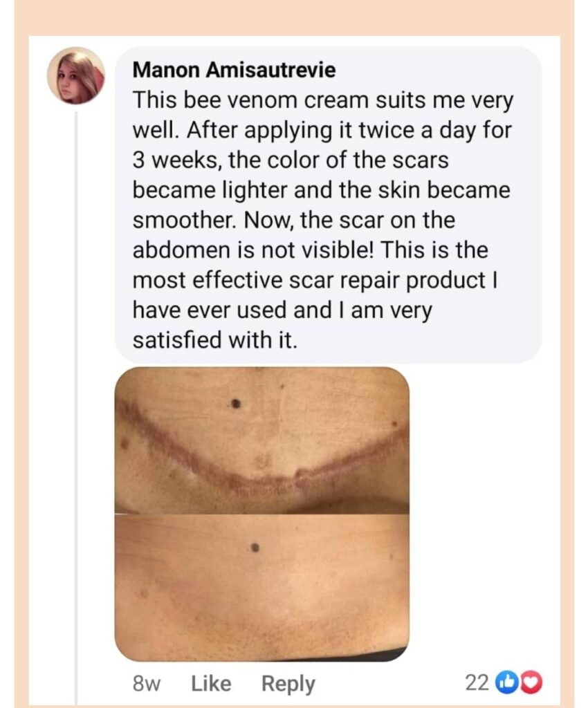Open the lower photo showing healed skin
Viewport: 588px width, 708px height.
point(261,588)
